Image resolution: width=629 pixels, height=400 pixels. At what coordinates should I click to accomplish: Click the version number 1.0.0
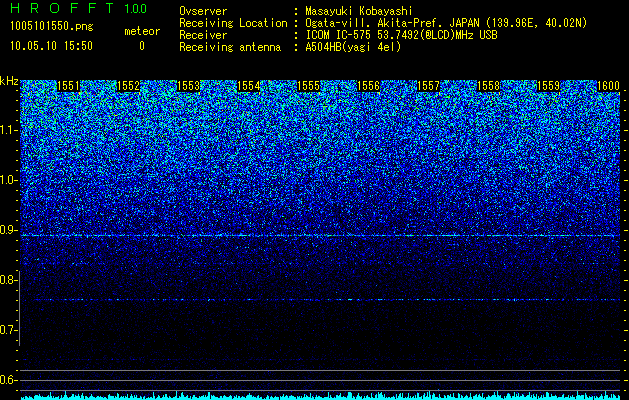136,9
